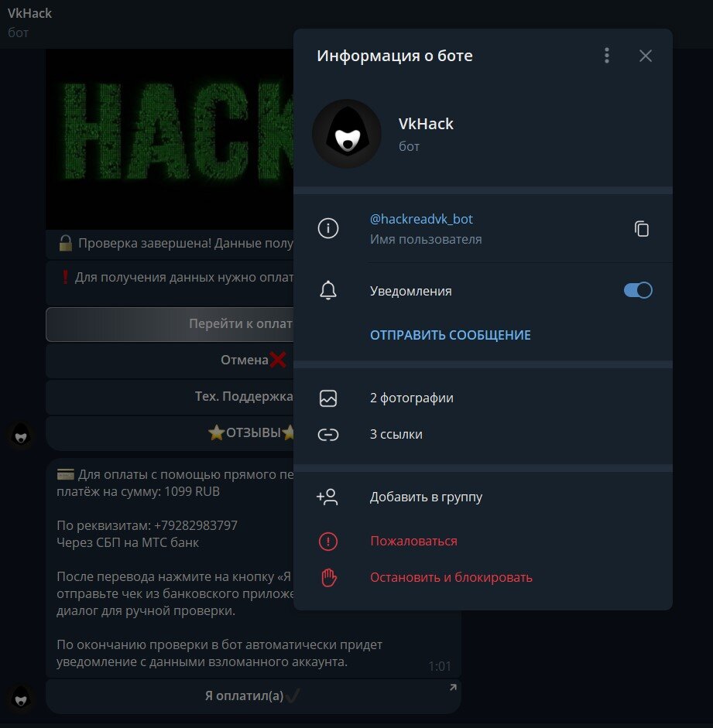Open the 3 links shared media row
This screenshot has width=713, height=728.
483,435
